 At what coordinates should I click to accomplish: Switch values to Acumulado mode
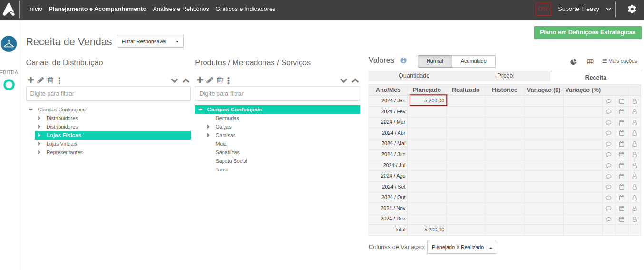(474, 61)
